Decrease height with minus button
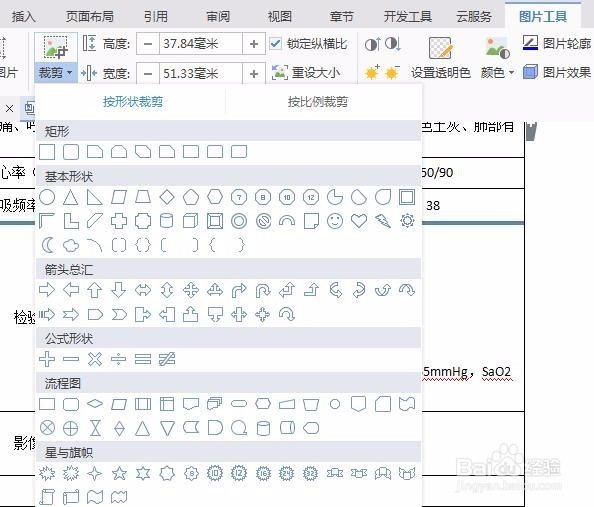 (148, 44)
